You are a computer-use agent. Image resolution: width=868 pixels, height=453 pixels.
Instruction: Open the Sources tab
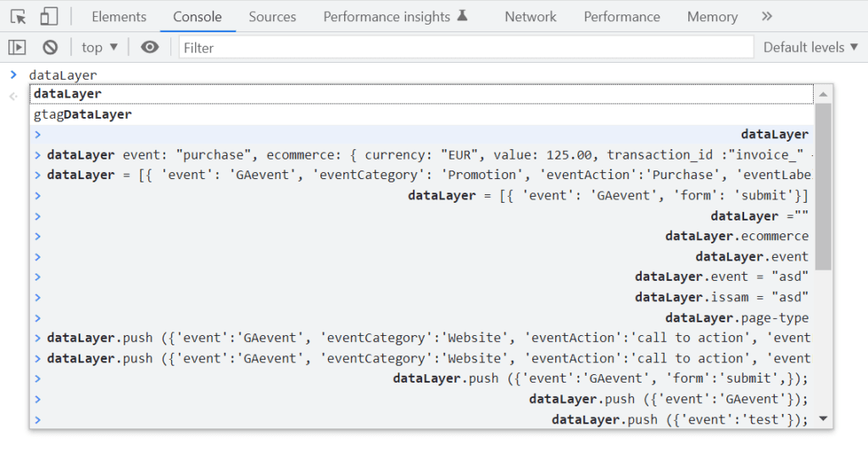point(272,17)
